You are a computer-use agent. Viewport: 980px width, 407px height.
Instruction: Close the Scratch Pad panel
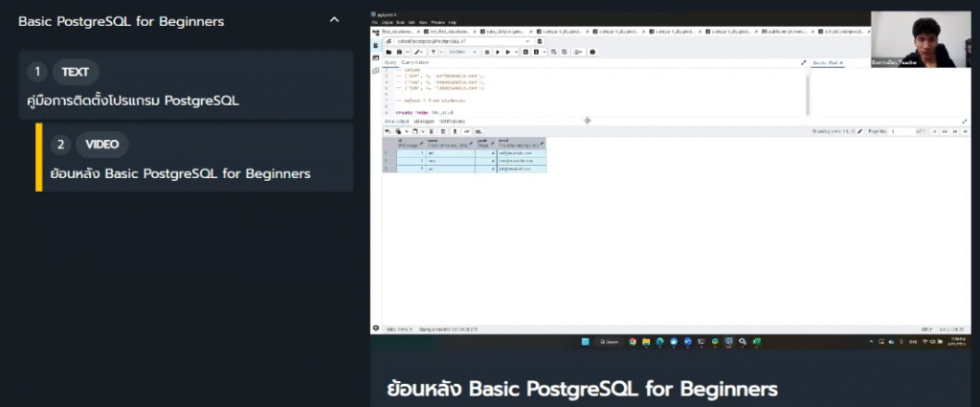(841, 62)
